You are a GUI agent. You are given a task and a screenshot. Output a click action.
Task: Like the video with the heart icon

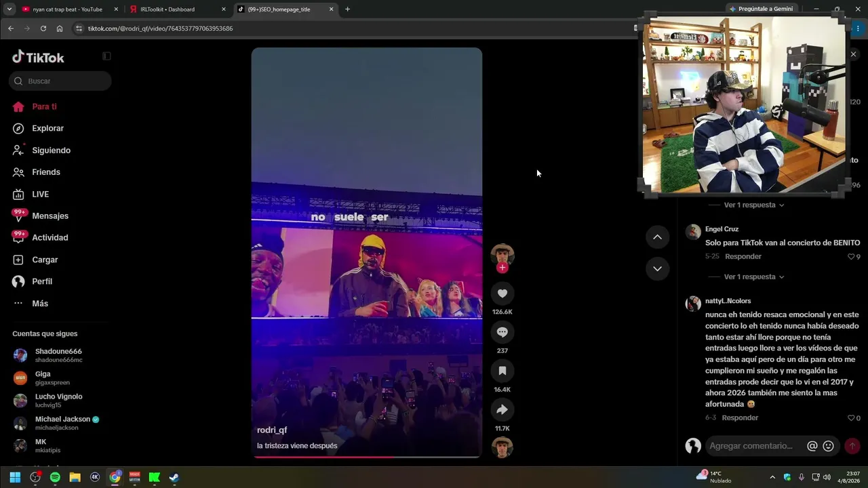[x=502, y=293]
